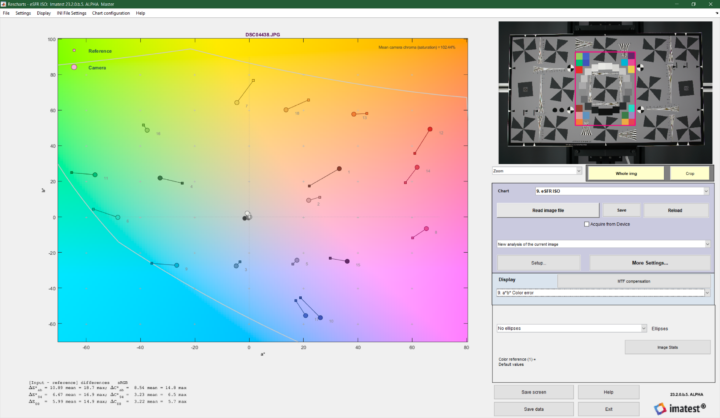Open the No ellipses dropdown

tap(572, 328)
